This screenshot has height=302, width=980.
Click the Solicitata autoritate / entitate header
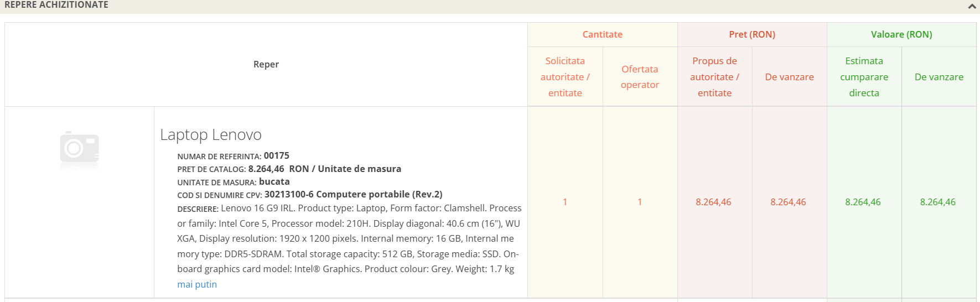click(565, 77)
